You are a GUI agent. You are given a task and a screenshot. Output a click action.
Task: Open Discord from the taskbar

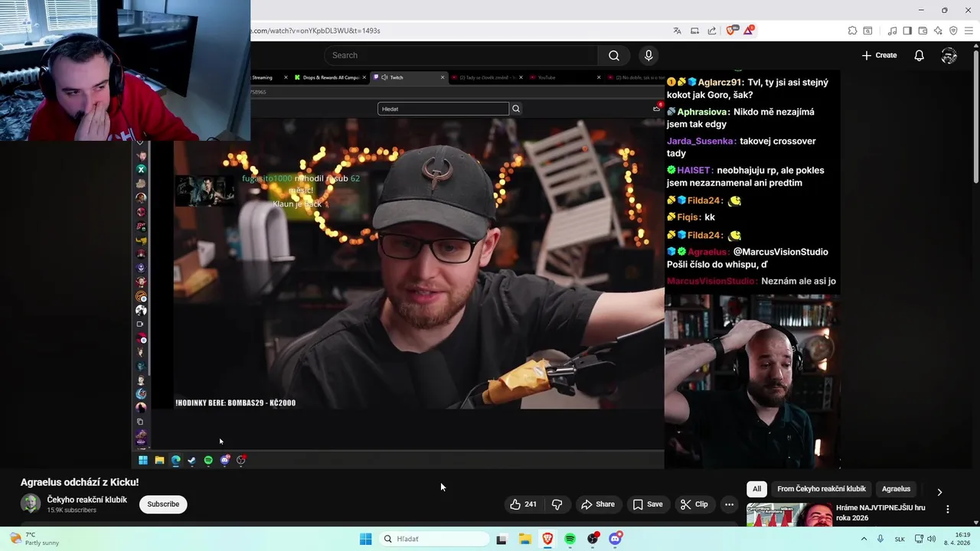[615, 539]
